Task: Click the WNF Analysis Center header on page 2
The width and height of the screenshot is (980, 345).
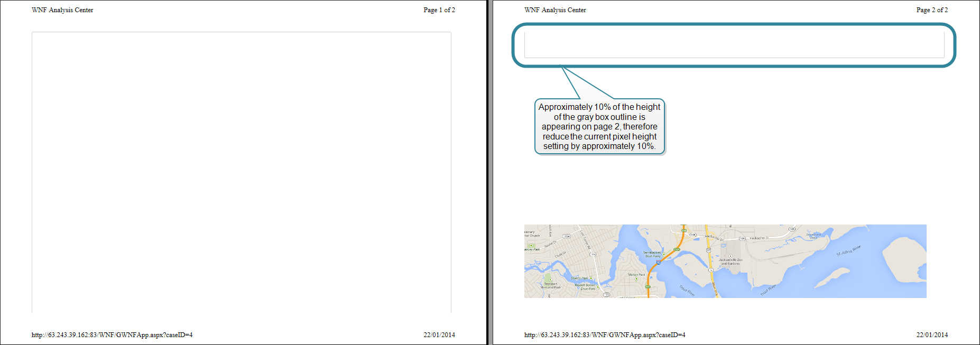Action: coord(555,10)
